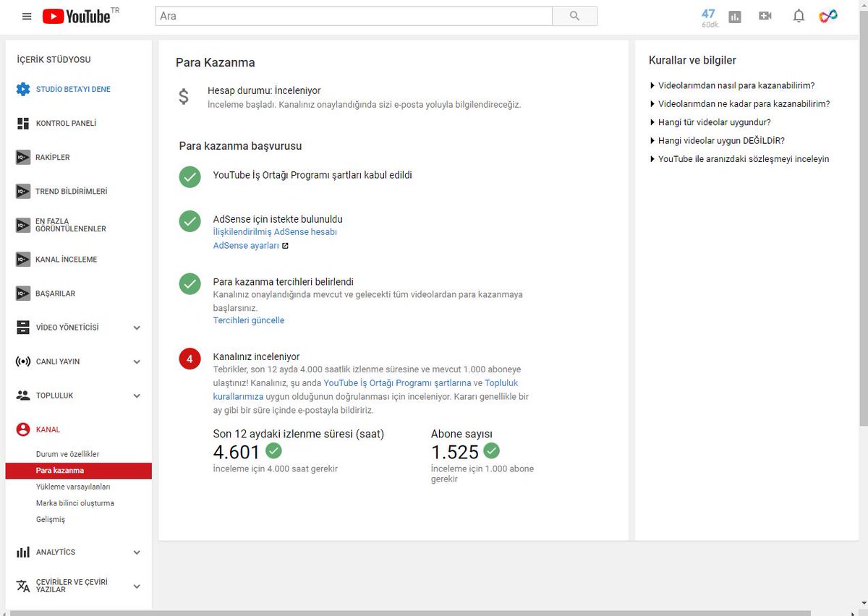Open the 47 60dk. extension badge
The height and width of the screenshot is (616, 868).
point(708,17)
